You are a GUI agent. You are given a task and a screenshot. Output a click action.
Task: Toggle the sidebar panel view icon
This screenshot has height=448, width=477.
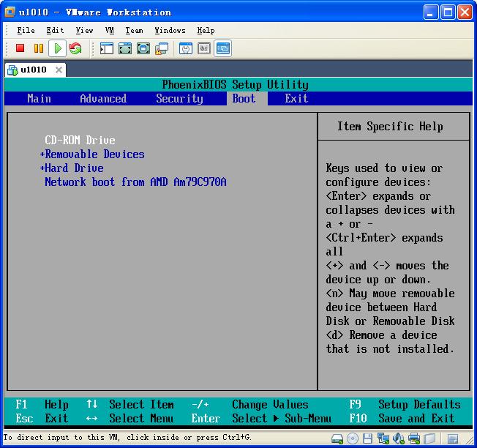(x=107, y=48)
